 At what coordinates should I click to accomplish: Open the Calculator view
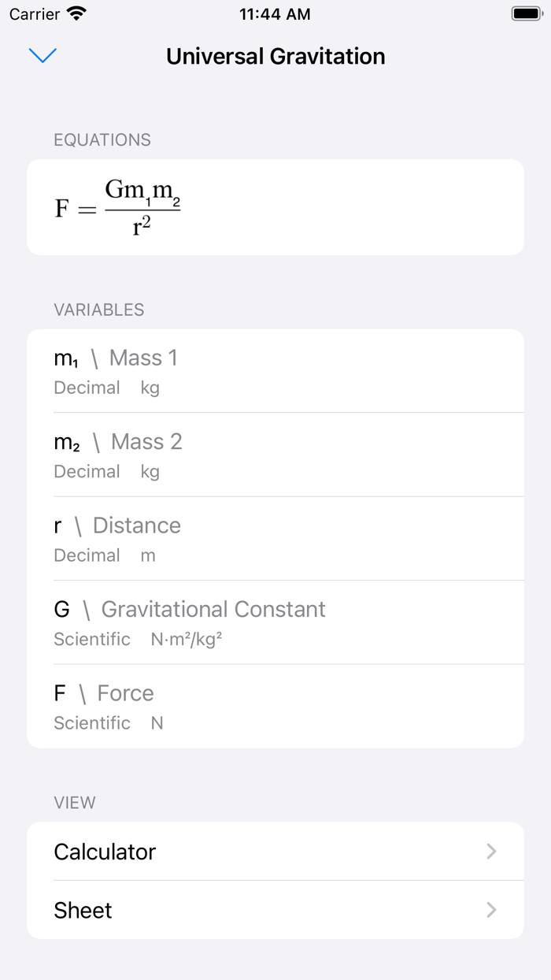[x=275, y=852]
